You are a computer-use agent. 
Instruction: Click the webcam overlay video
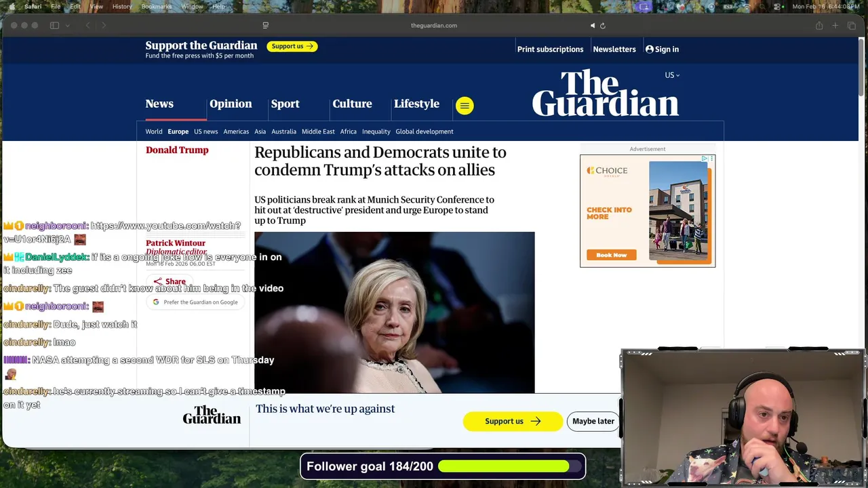743,418
